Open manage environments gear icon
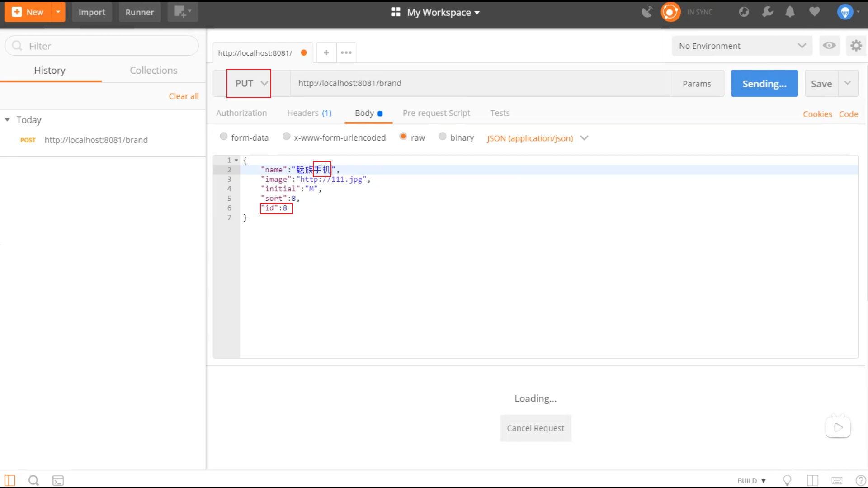Screen dimensions: 868x488 856,46
